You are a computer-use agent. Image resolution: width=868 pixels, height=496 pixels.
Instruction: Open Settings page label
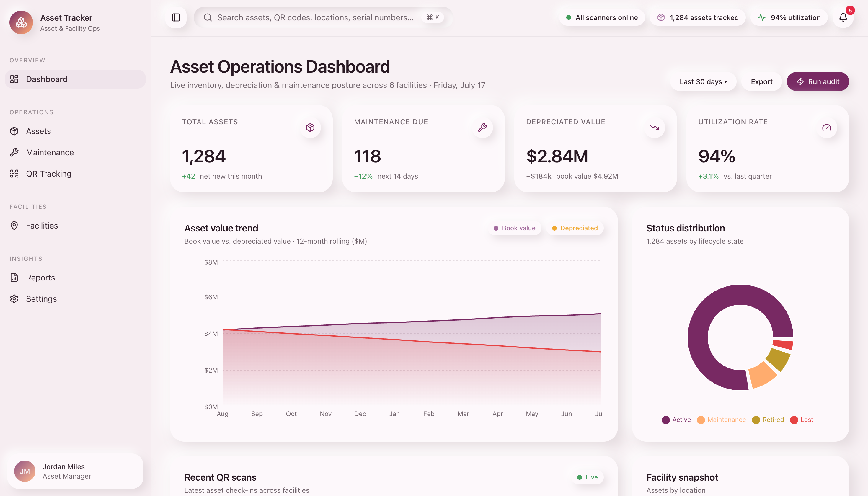(41, 299)
